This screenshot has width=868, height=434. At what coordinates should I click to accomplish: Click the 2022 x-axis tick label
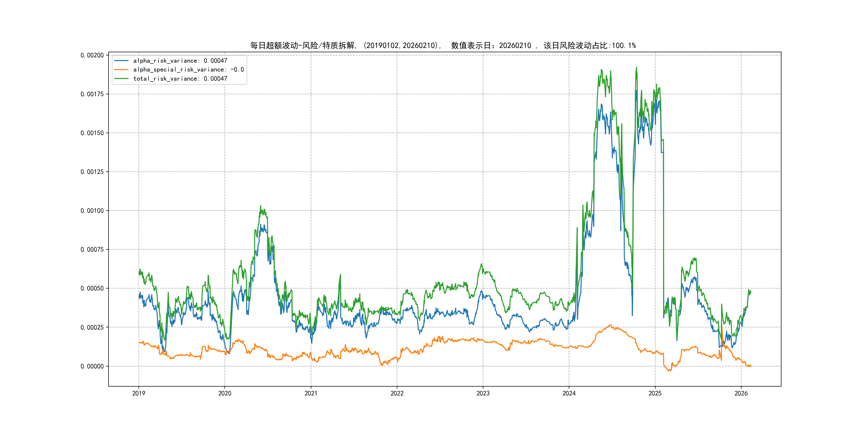(397, 393)
